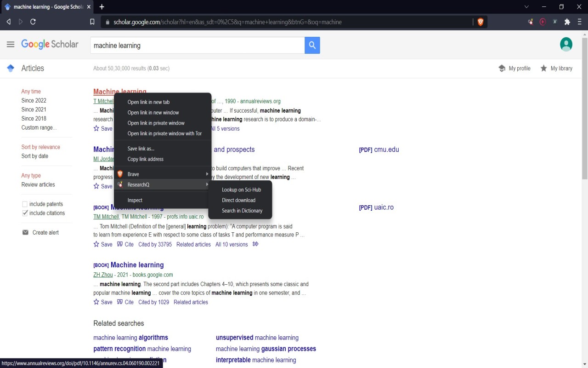Image resolution: width=588 pixels, height=368 pixels.
Task: Click the browser extensions puzzle piece icon
Action: tap(567, 22)
